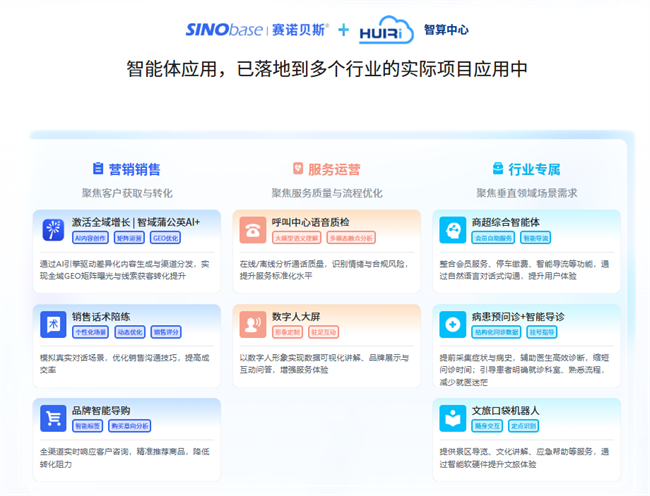Click the speaking avatar icon for 数字人大屏
This screenshot has width=650, height=496.
tap(252, 325)
